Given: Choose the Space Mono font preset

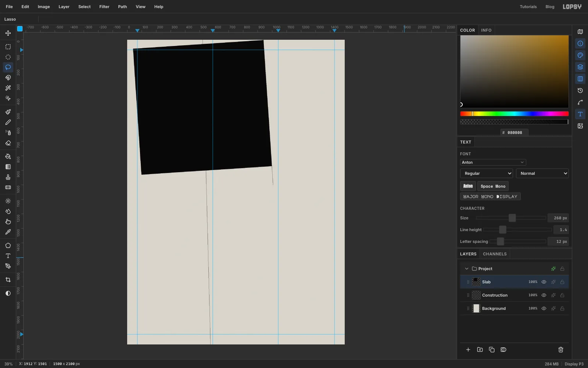Looking at the screenshot, I should tap(493, 186).
